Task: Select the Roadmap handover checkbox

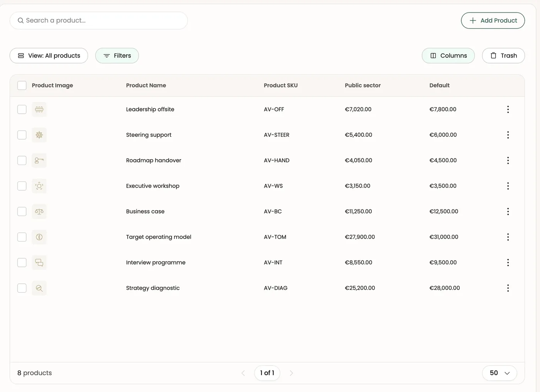Action: (22, 160)
